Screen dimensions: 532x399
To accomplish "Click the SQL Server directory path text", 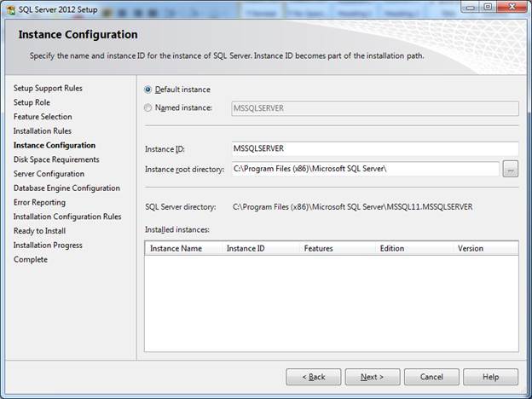I will click(352, 207).
